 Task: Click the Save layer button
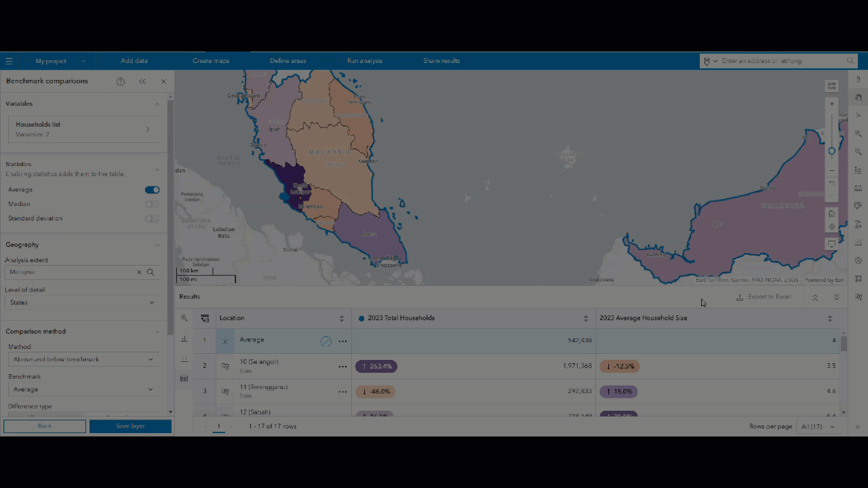(x=130, y=426)
